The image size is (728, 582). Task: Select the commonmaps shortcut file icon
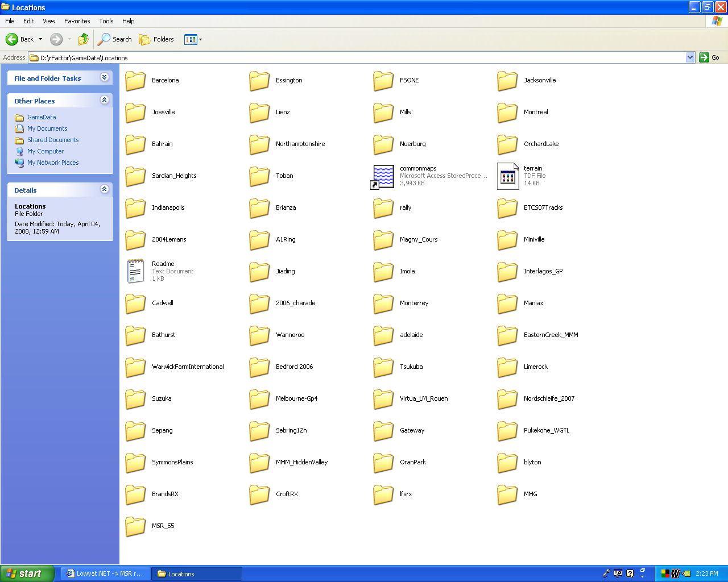(x=383, y=176)
